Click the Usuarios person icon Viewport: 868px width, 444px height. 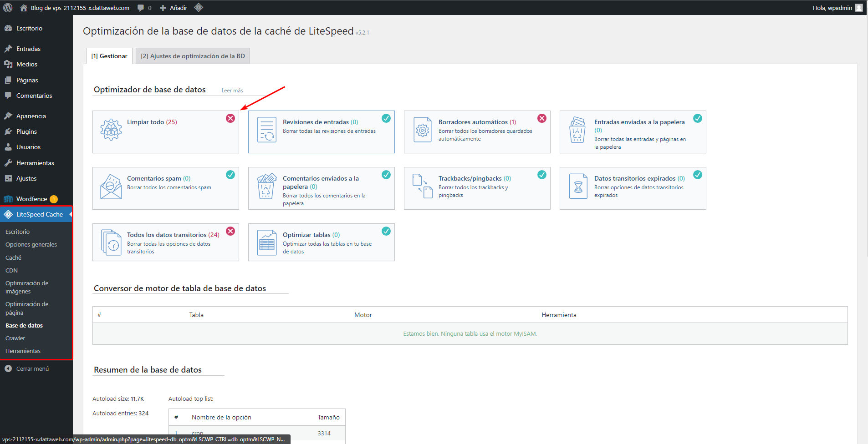click(x=8, y=147)
